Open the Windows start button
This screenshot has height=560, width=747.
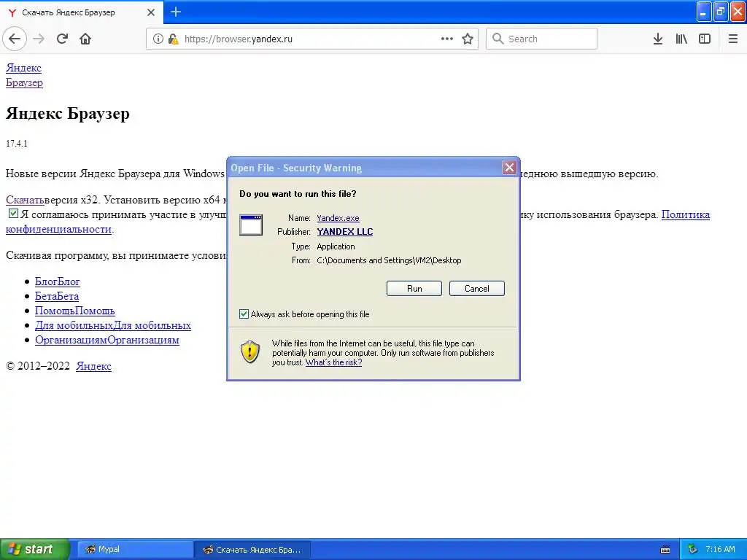pyautogui.click(x=34, y=549)
